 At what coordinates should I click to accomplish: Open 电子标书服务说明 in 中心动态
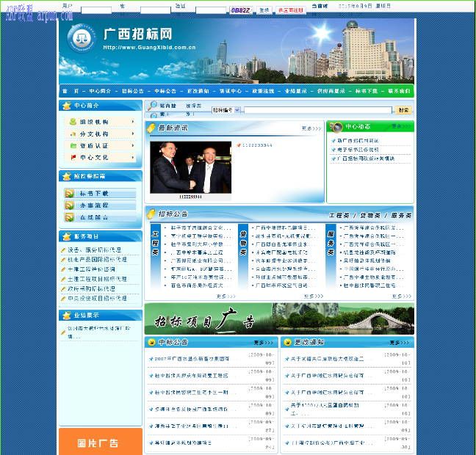click(358, 150)
